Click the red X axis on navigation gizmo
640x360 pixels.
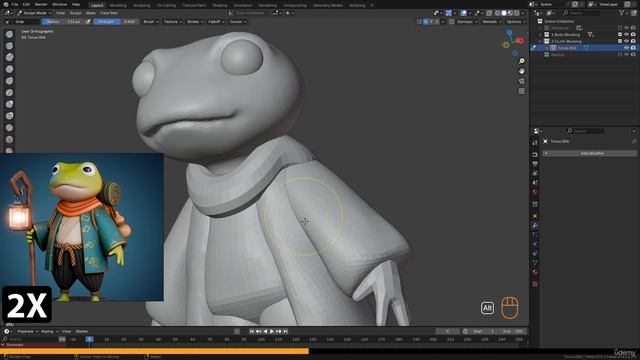click(x=520, y=40)
